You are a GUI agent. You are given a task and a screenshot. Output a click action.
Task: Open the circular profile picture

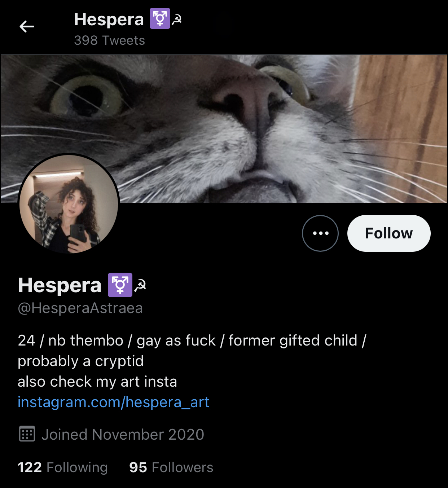point(69,204)
